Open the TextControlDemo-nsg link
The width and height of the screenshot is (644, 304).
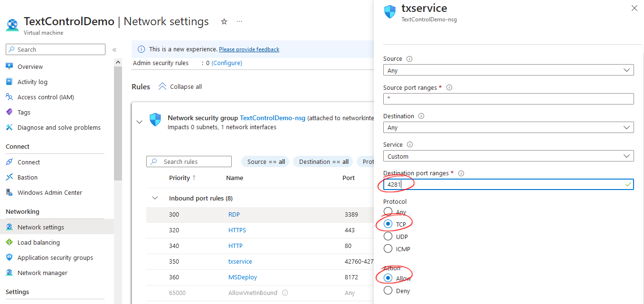(x=273, y=118)
